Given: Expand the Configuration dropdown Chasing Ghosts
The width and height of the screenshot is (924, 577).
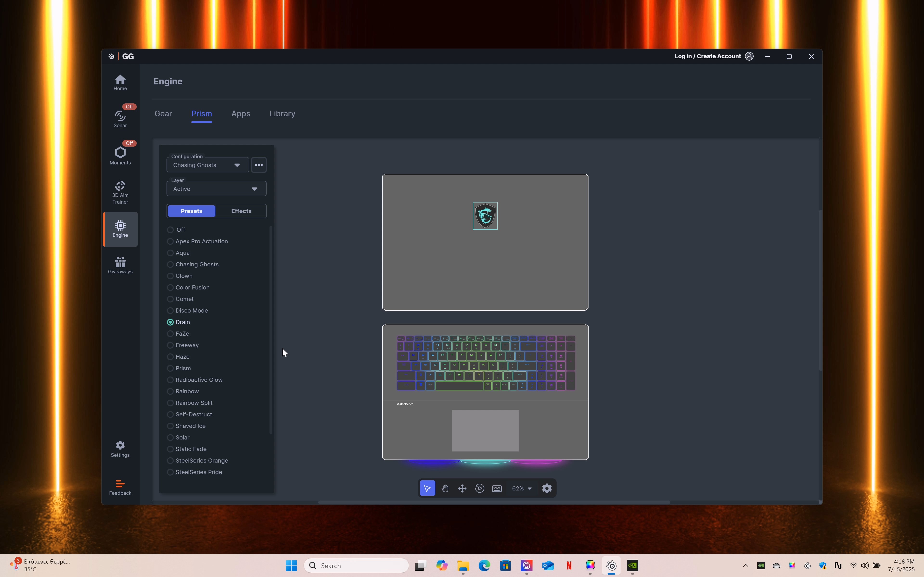Looking at the screenshot, I should pyautogui.click(x=207, y=165).
